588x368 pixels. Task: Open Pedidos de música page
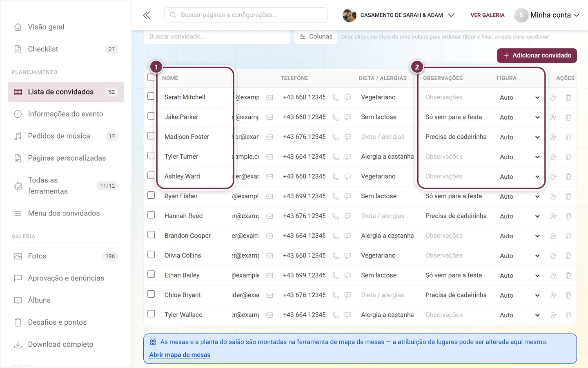pyautogui.click(x=66, y=136)
